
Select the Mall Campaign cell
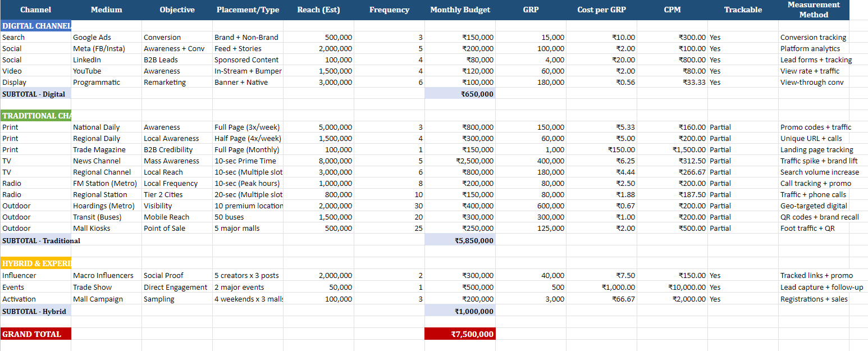tap(107, 299)
